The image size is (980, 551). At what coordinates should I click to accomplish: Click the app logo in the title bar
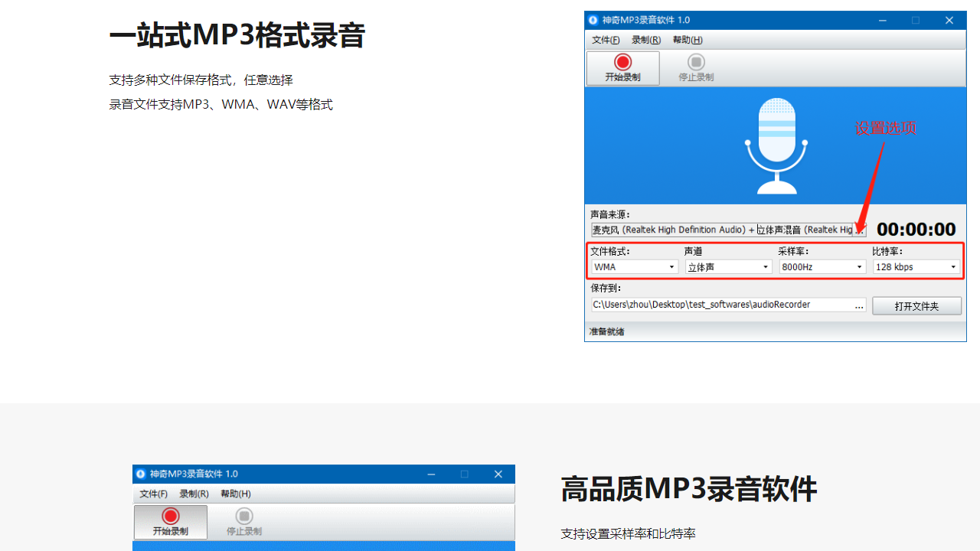593,20
